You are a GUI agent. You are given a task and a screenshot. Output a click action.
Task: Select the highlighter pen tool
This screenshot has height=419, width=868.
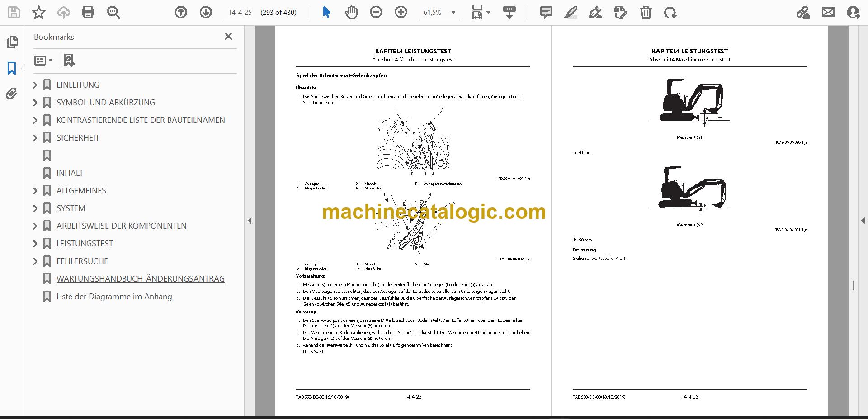[571, 13]
